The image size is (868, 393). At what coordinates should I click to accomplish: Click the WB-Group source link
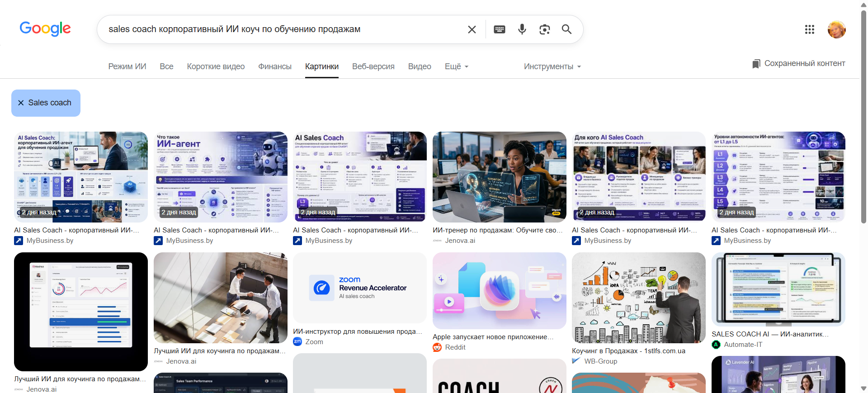[601, 361]
